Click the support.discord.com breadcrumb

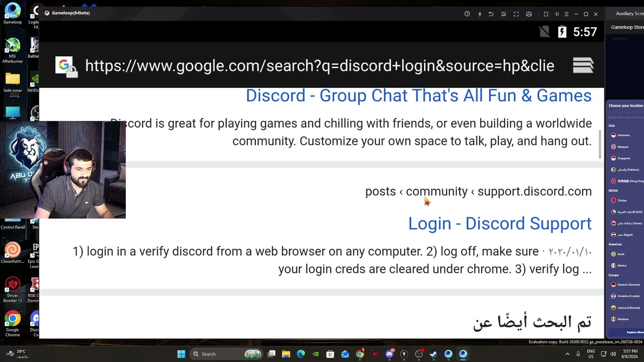[534, 192]
